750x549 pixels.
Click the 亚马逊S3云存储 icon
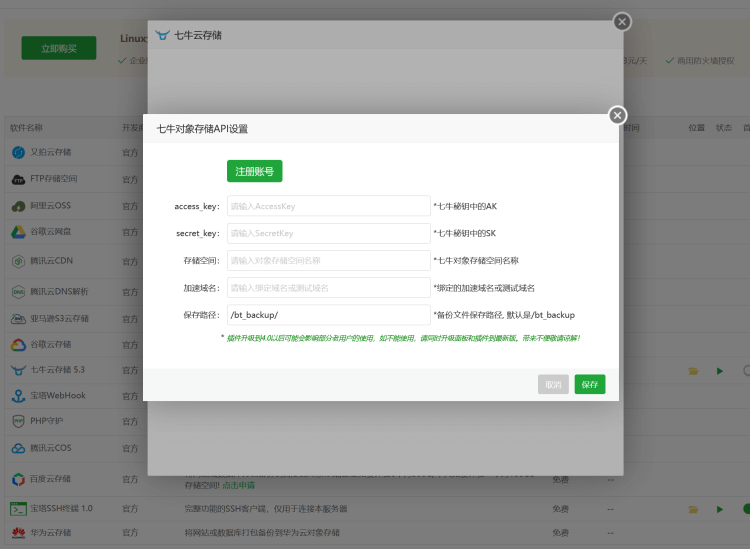(x=18, y=318)
